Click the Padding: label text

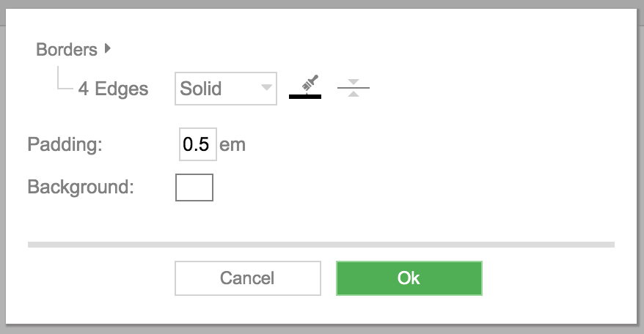tap(65, 145)
